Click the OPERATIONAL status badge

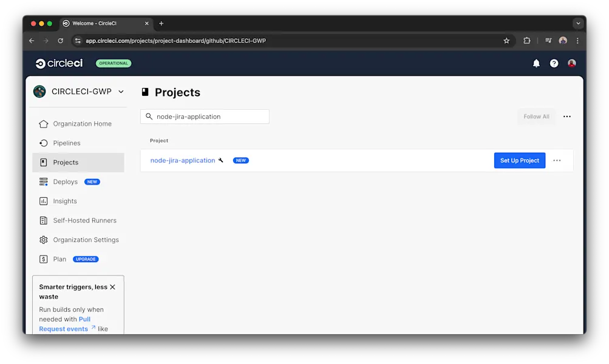coord(113,63)
